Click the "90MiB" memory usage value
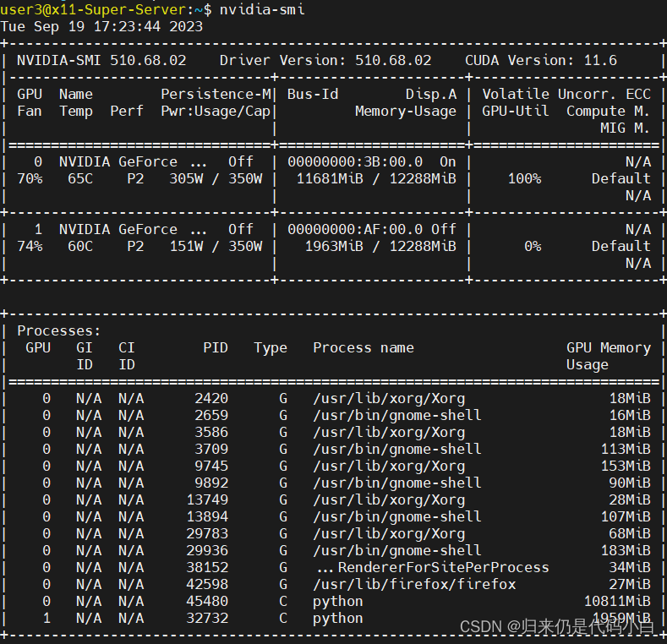 click(630, 483)
